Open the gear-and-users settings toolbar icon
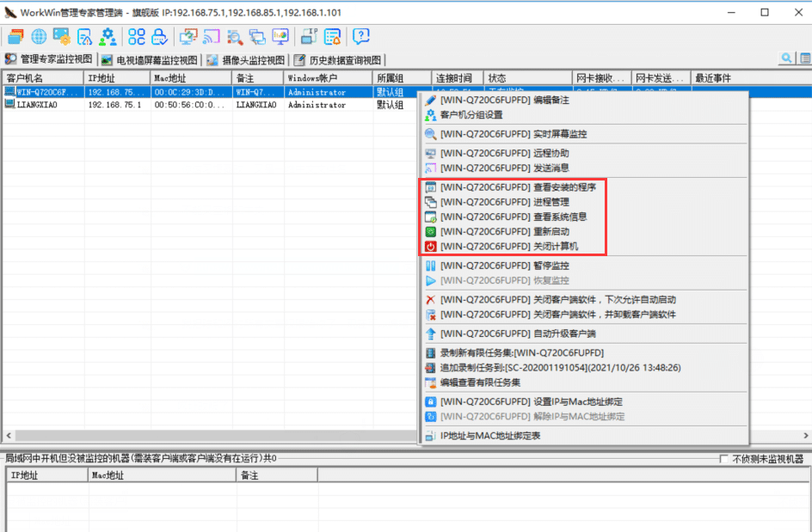The width and height of the screenshot is (812, 532). (x=108, y=36)
